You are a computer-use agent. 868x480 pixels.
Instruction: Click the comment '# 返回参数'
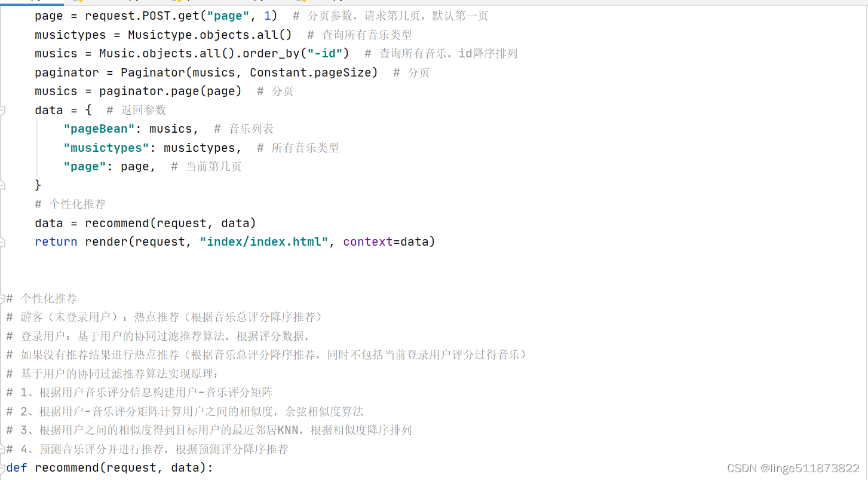pyautogui.click(x=136, y=110)
